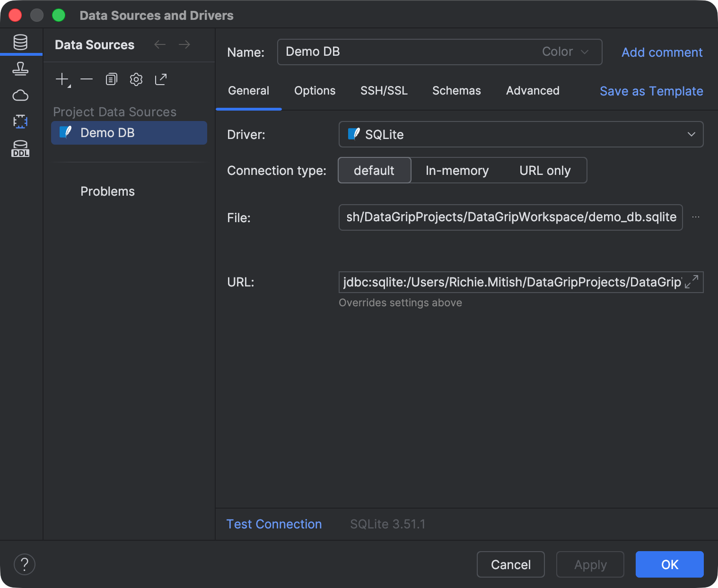
Task: Switch to the Schemas tab
Action: (x=456, y=90)
